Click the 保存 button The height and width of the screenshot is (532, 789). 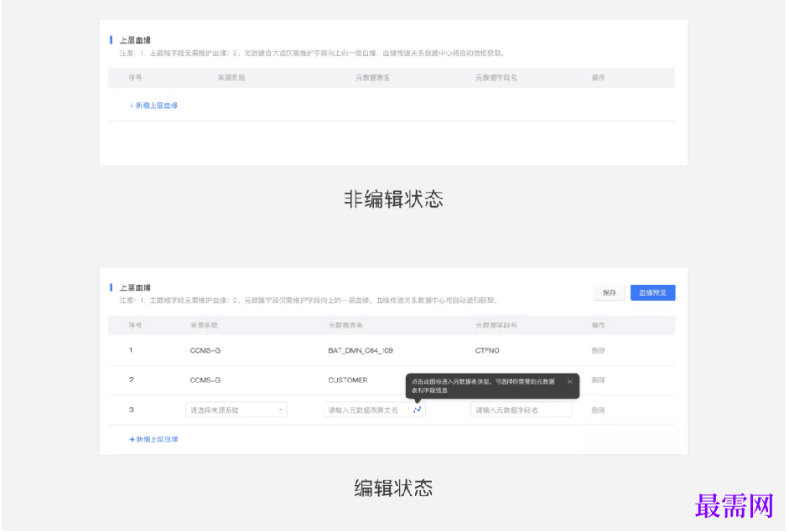pos(609,292)
